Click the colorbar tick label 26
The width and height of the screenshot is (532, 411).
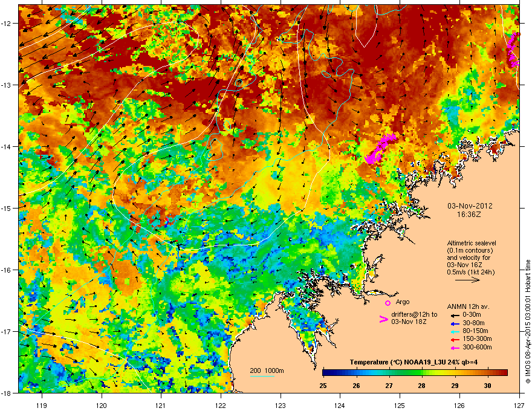356,386
